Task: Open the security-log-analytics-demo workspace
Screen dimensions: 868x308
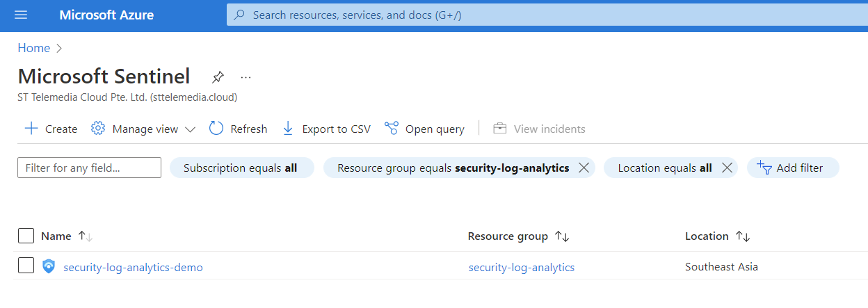Action: [x=133, y=267]
